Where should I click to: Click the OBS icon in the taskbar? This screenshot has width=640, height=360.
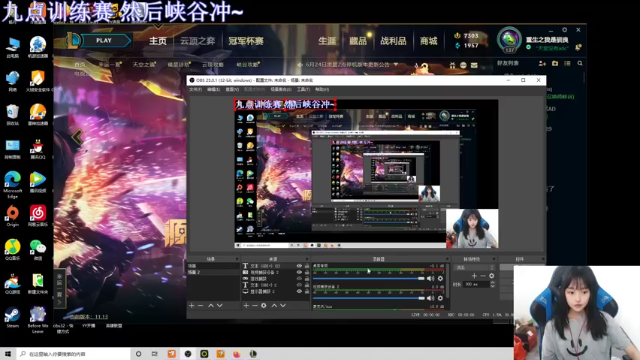(188, 354)
